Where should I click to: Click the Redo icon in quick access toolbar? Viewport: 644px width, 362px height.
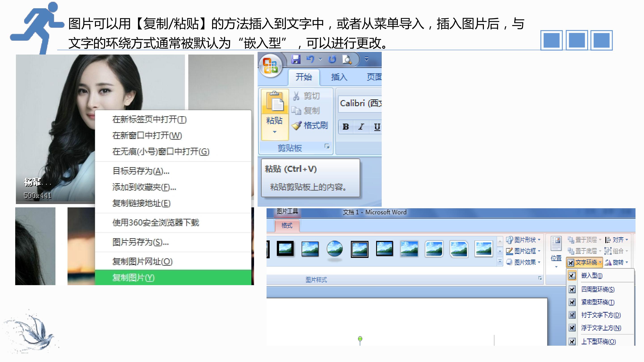tap(332, 59)
